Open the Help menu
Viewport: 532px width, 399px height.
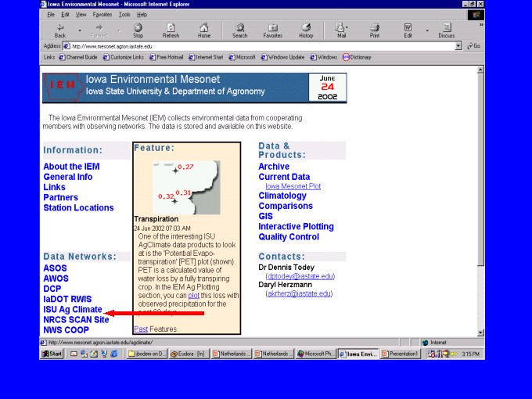pyautogui.click(x=142, y=15)
